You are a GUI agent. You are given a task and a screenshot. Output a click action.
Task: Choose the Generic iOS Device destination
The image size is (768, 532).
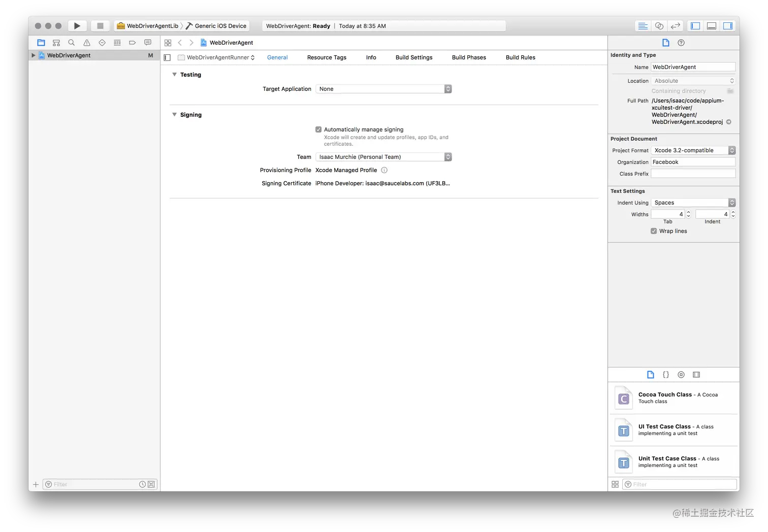tap(216, 26)
